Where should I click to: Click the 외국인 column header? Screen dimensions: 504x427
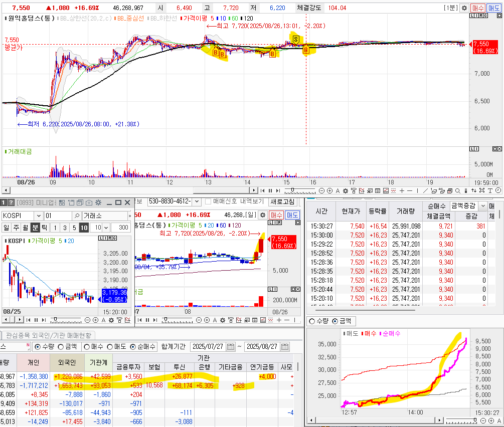point(67,362)
